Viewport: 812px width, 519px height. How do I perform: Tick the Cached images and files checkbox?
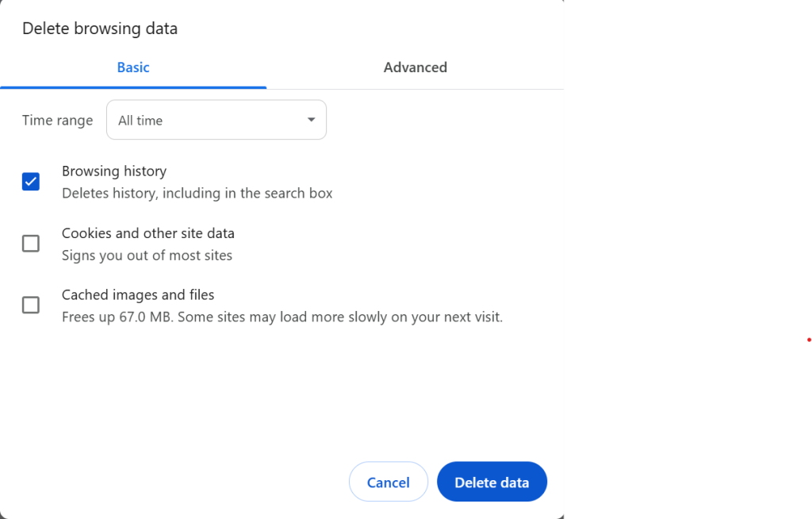coord(31,305)
